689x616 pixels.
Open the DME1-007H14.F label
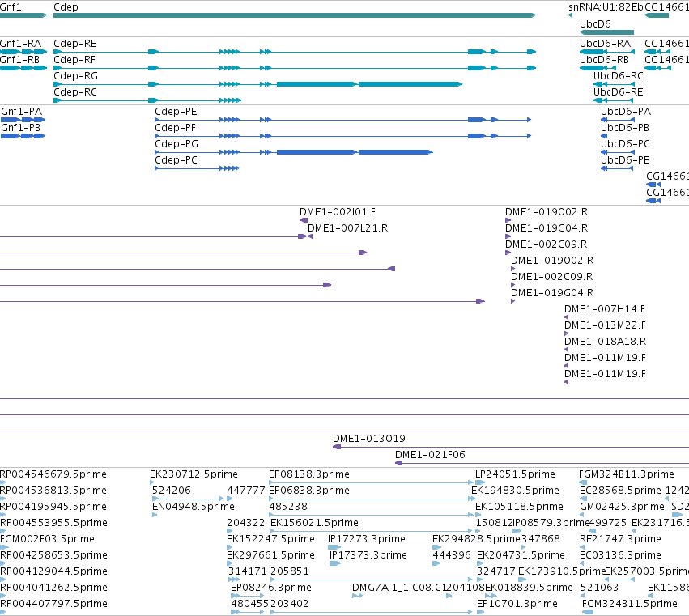[x=605, y=309]
